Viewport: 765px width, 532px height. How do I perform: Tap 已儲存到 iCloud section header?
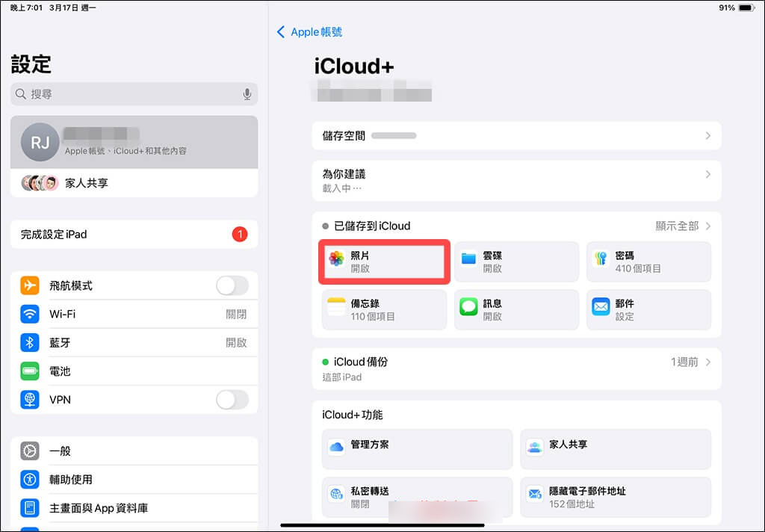tap(372, 226)
